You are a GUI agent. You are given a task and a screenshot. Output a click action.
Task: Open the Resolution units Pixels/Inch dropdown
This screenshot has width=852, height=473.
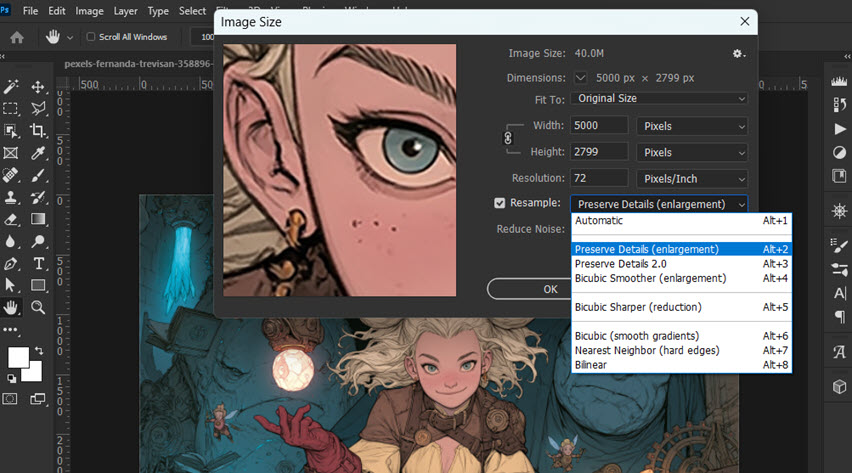tap(692, 179)
